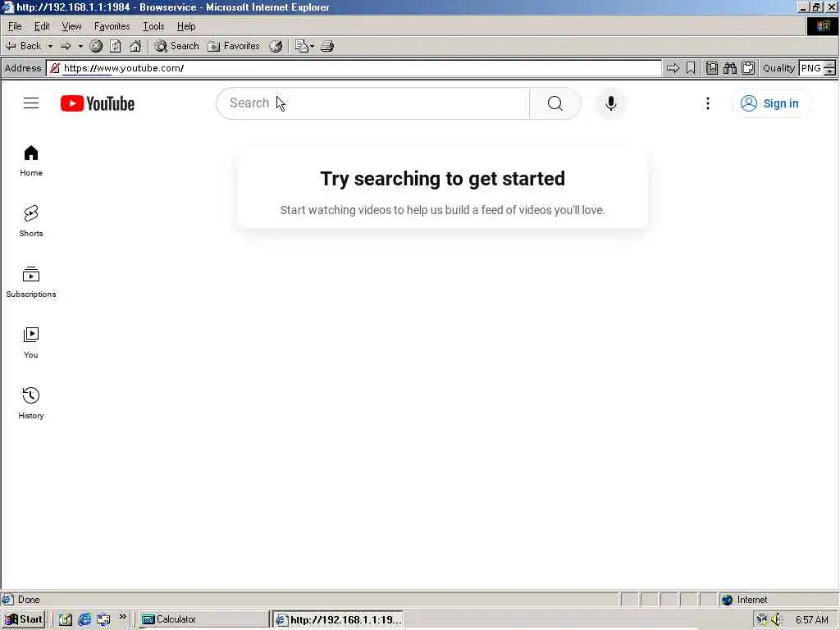Expand the Edit icon dropdown arrow
Screen dimensions: 840x630
point(312,46)
